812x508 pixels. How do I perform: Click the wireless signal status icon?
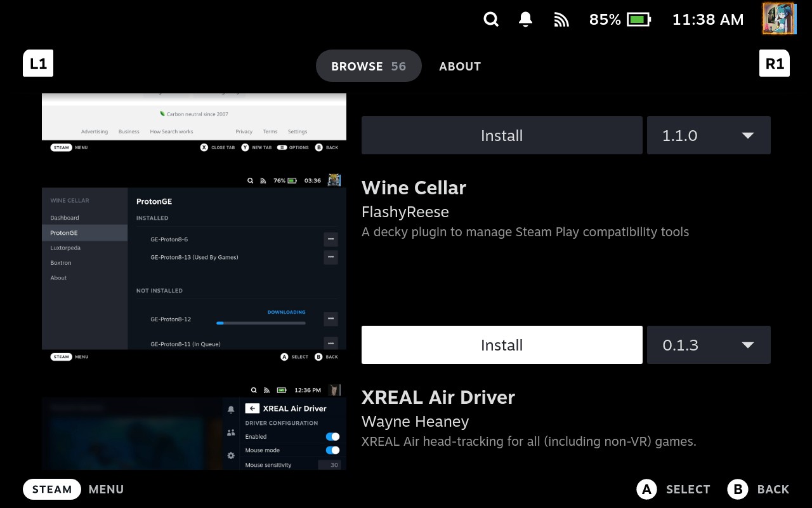(561, 20)
